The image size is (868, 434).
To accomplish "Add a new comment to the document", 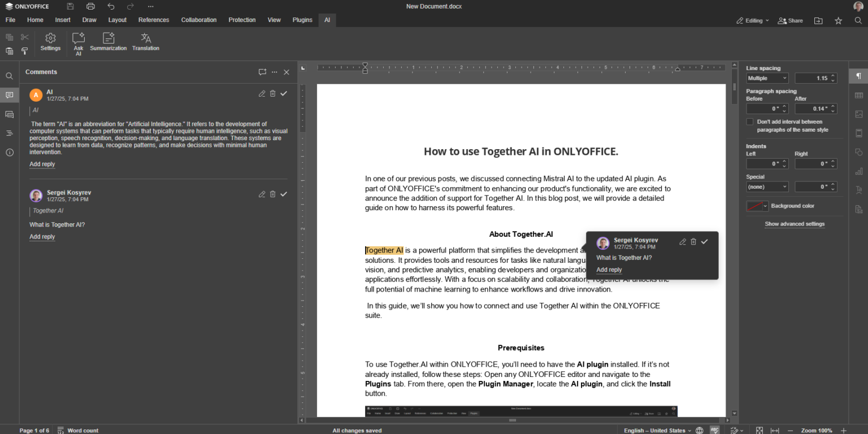I will click(x=262, y=72).
